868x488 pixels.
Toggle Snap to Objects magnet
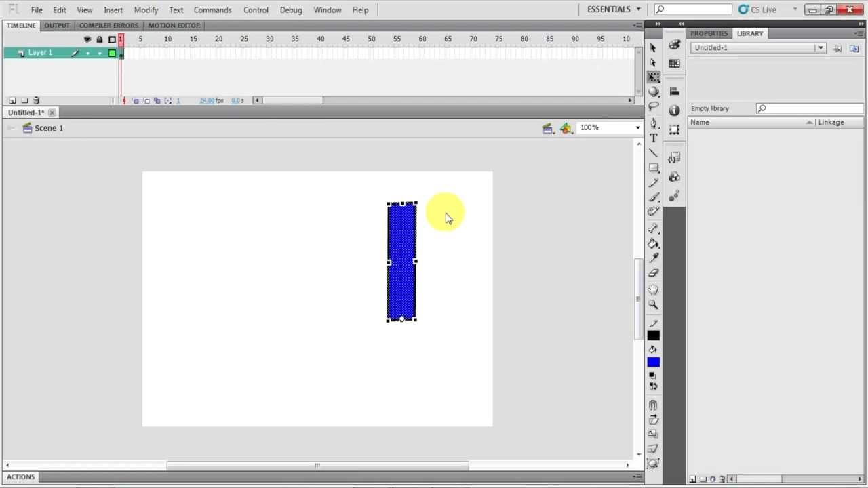pyautogui.click(x=653, y=405)
